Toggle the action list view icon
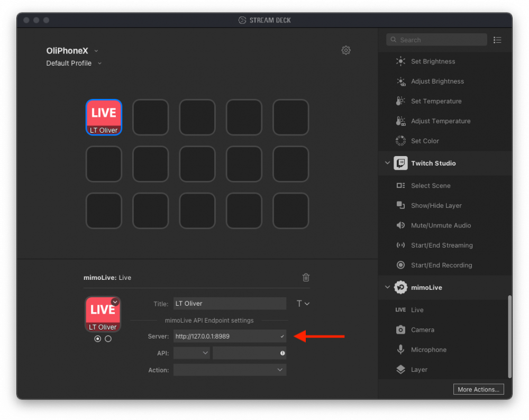529x420 pixels. point(497,40)
